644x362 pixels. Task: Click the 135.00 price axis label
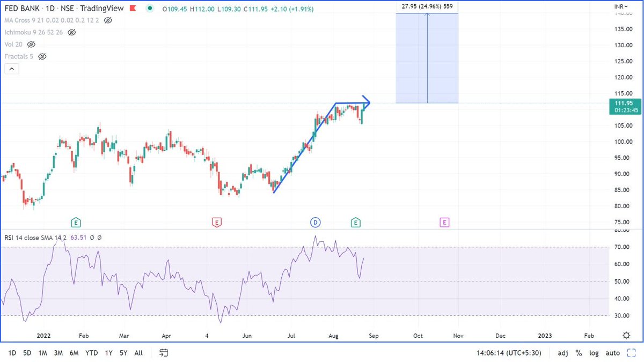(x=624, y=29)
